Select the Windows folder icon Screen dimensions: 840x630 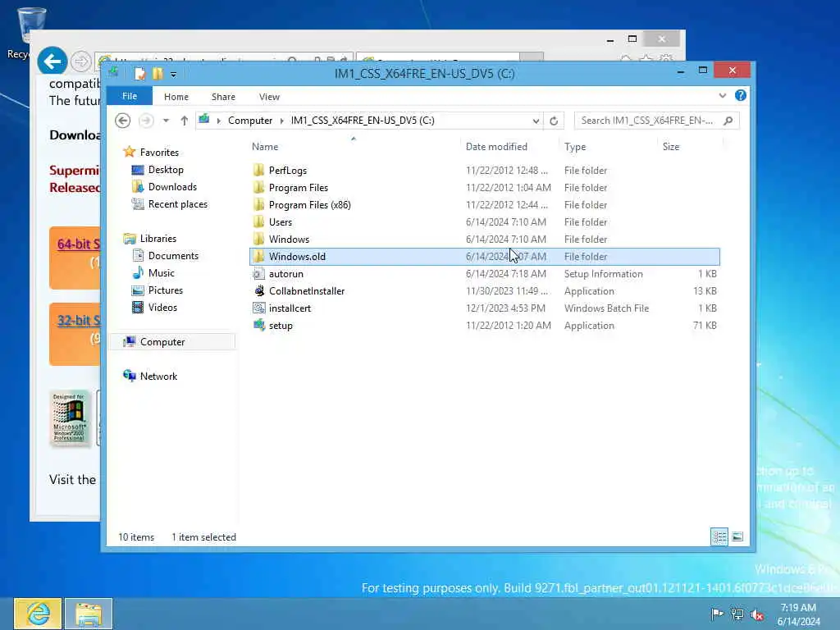(x=258, y=239)
